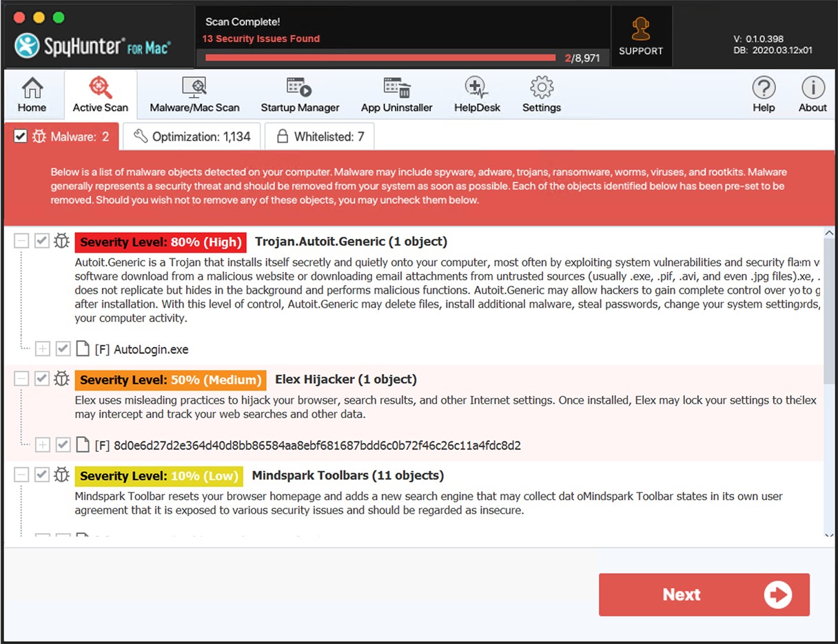
Task: Switch to the Optimization tab
Action: pos(192,136)
